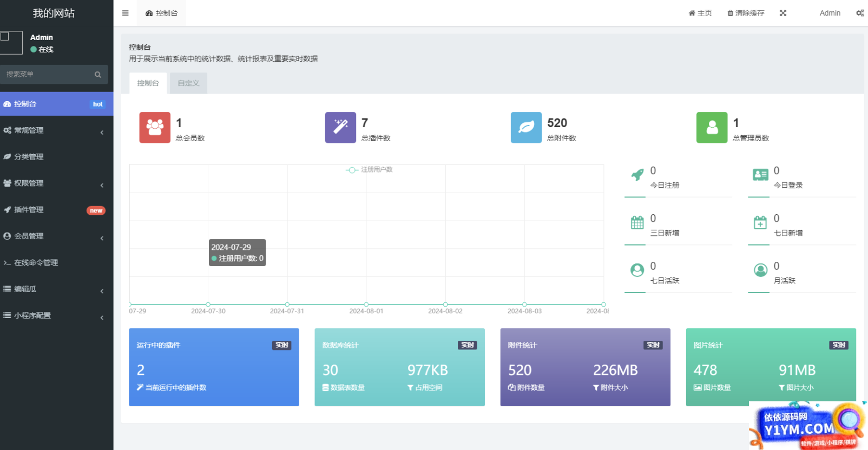Click the 附件大小 filter icon
The image size is (868, 450).
click(x=596, y=388)
